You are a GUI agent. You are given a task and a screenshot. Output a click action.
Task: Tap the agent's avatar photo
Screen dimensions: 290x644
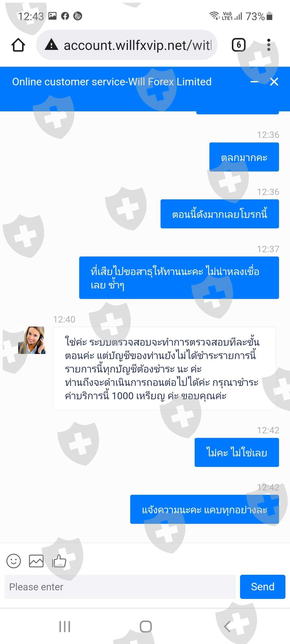click(32, 340)
